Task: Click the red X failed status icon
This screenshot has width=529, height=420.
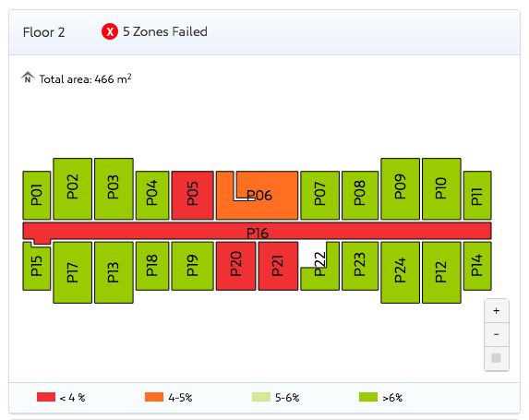Action: 110,31
